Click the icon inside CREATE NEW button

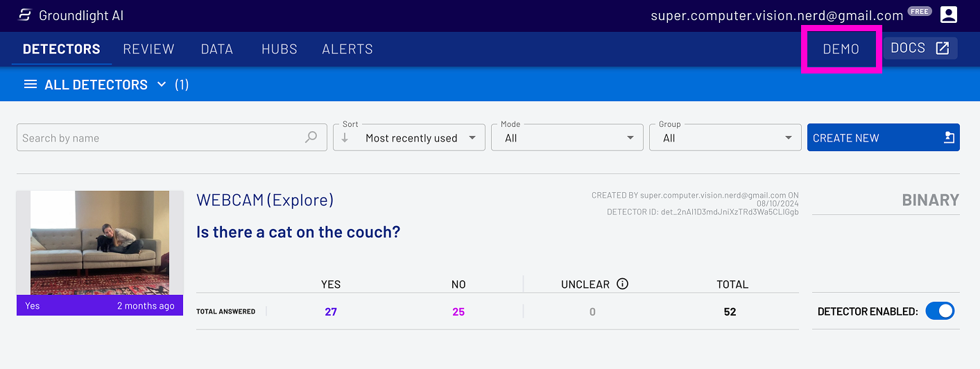click(x=949, y=138)
